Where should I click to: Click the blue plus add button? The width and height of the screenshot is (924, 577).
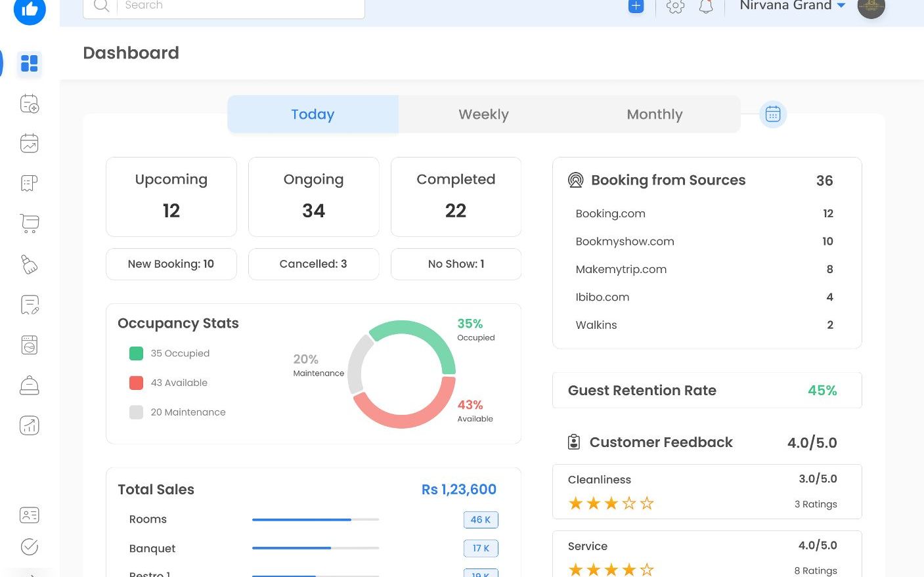pyautogui.click(x=636, y=7)
